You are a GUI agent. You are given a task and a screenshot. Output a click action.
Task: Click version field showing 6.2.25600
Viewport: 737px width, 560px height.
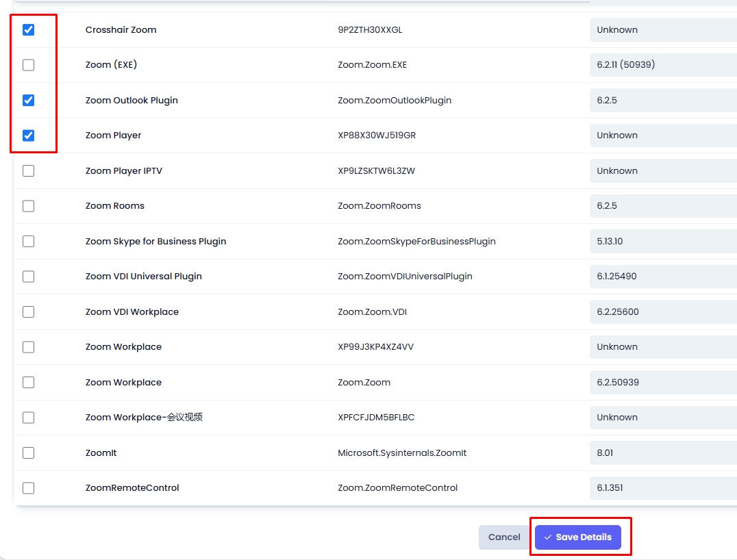[663, 311]
